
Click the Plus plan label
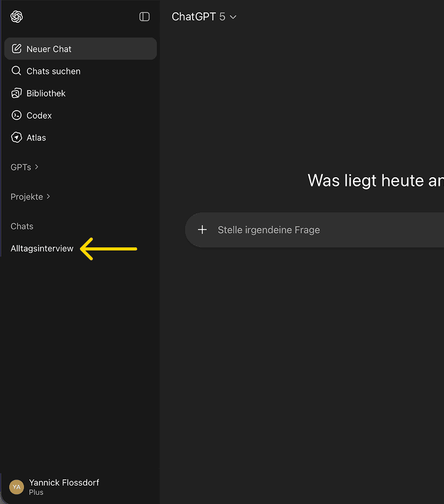coord(36,492)
